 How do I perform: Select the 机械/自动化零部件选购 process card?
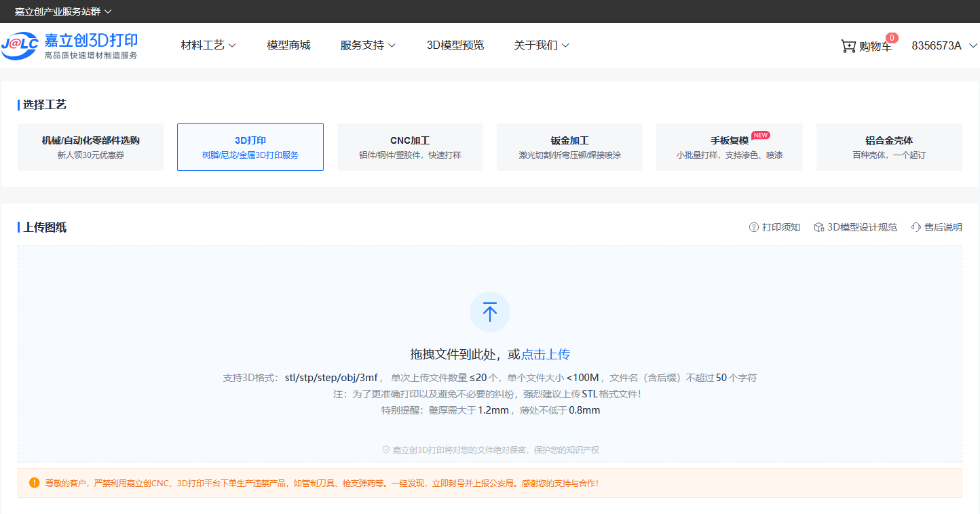coord(90,147)
